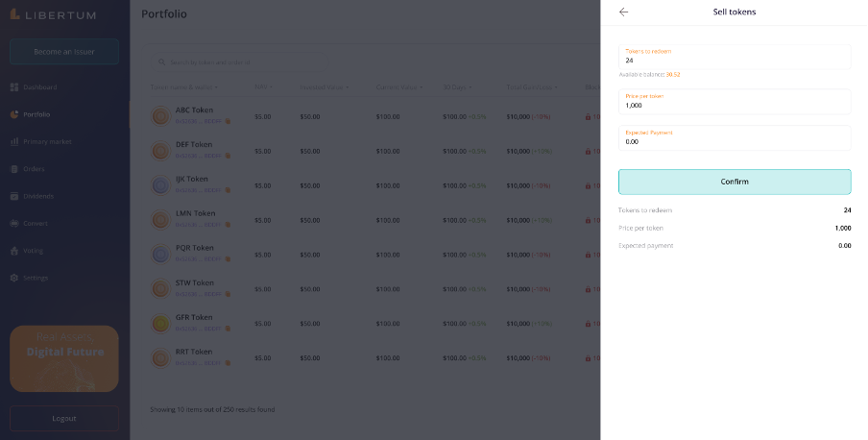Click the Logout button

coord(64,418)
